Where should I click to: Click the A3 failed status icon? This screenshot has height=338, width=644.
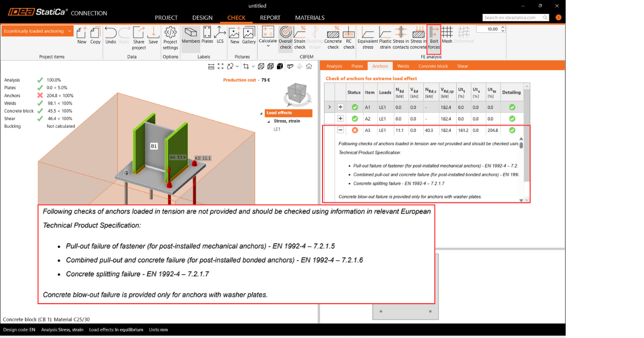354,130
